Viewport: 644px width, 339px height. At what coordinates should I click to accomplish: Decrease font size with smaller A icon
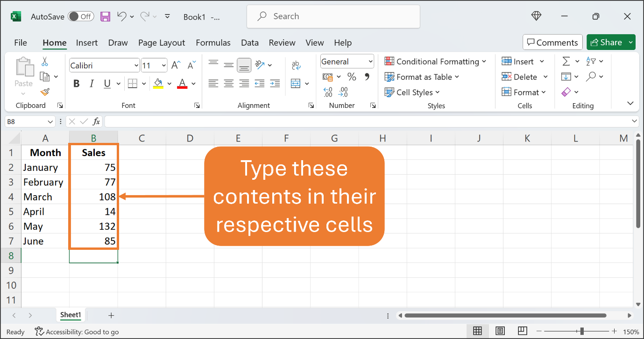191,65
